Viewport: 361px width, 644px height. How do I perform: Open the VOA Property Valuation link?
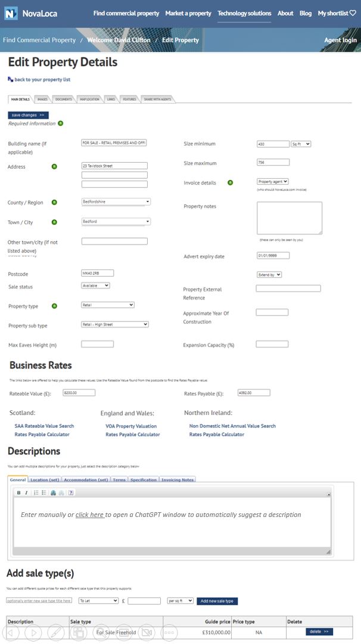tap(131, 426)
